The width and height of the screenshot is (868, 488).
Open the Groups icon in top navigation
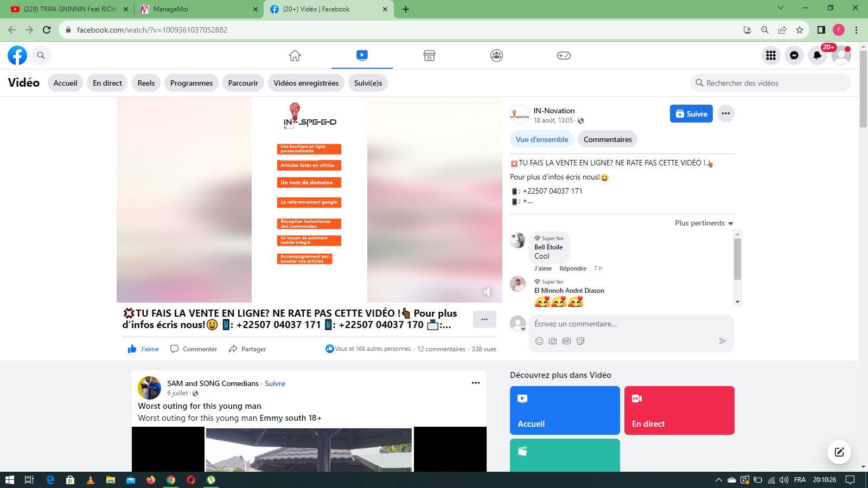[496, 55]
